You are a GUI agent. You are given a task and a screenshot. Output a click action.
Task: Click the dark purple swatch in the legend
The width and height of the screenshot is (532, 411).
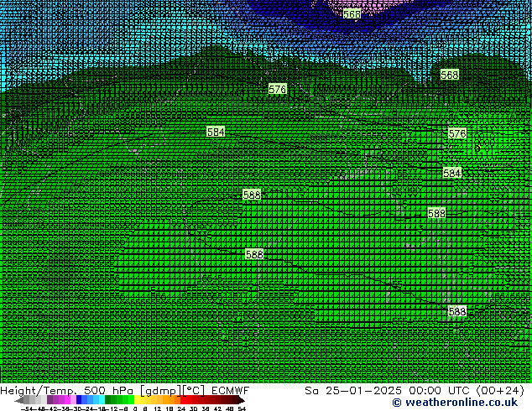50,399
